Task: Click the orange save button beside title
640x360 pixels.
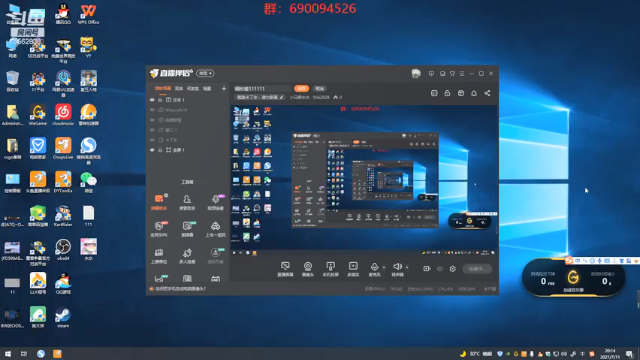Action: [x=302, y=89]
